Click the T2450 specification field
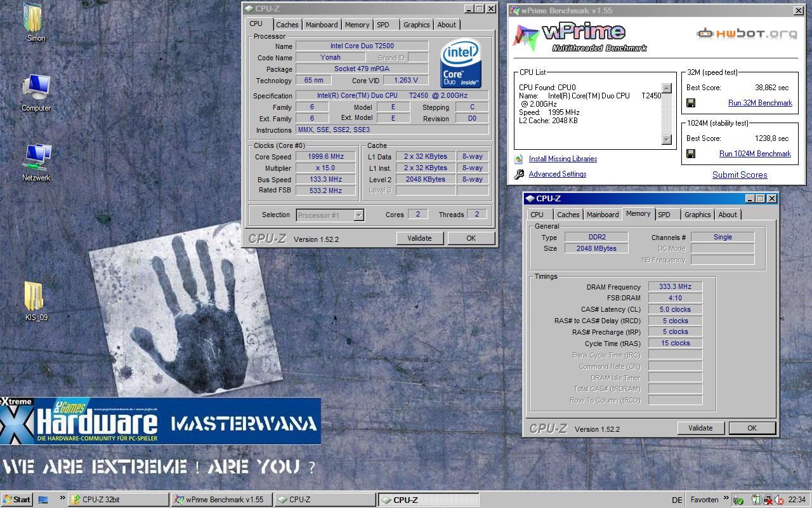Image resolution: width=812 pixels, height=508 pixels. point(392,96)
